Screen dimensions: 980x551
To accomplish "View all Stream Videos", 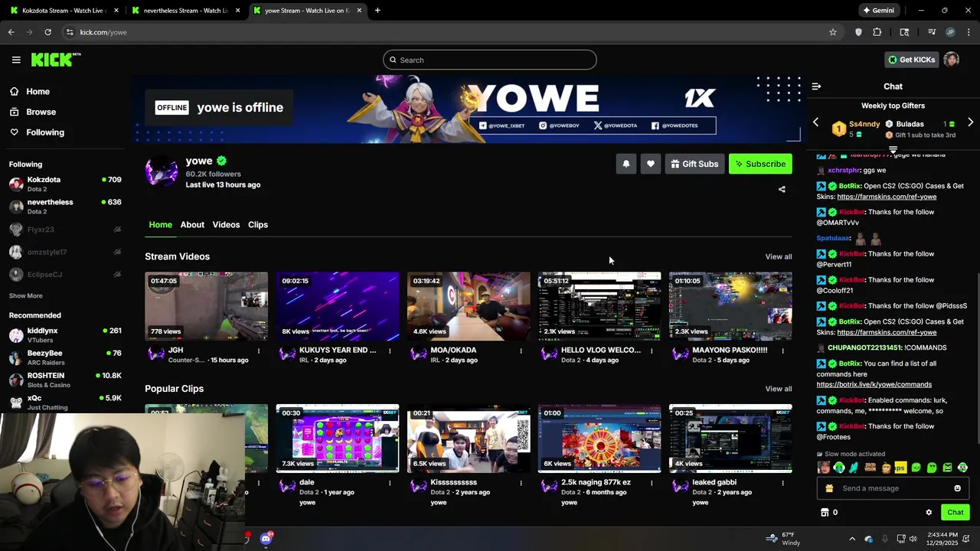I will (x=779, y=256).
